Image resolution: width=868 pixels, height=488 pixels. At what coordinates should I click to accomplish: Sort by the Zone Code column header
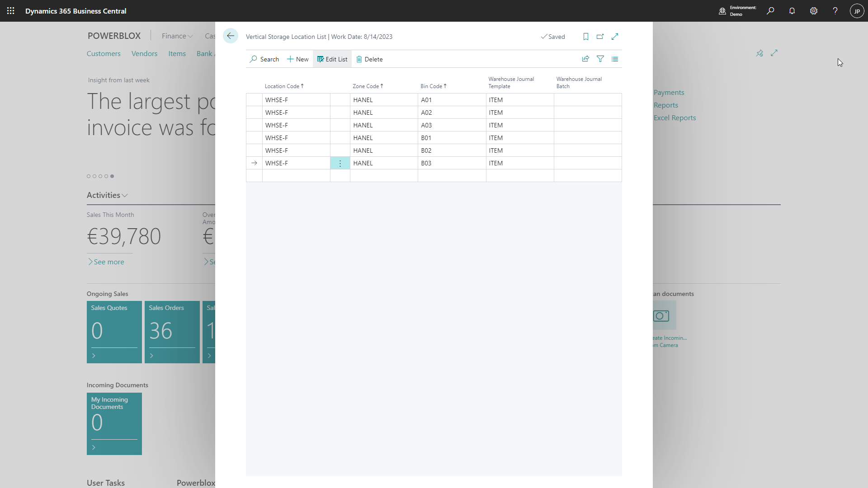click(368, 86)
